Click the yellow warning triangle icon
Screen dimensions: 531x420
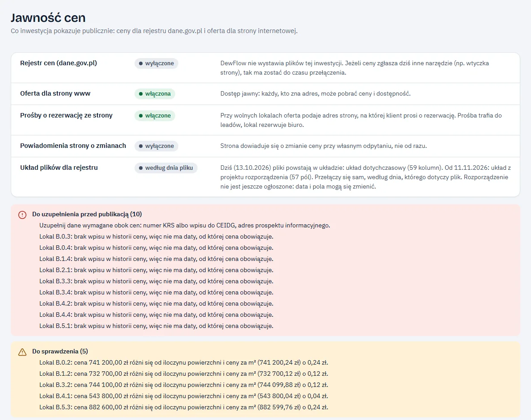pyautogui.click(x=22, y=353)
